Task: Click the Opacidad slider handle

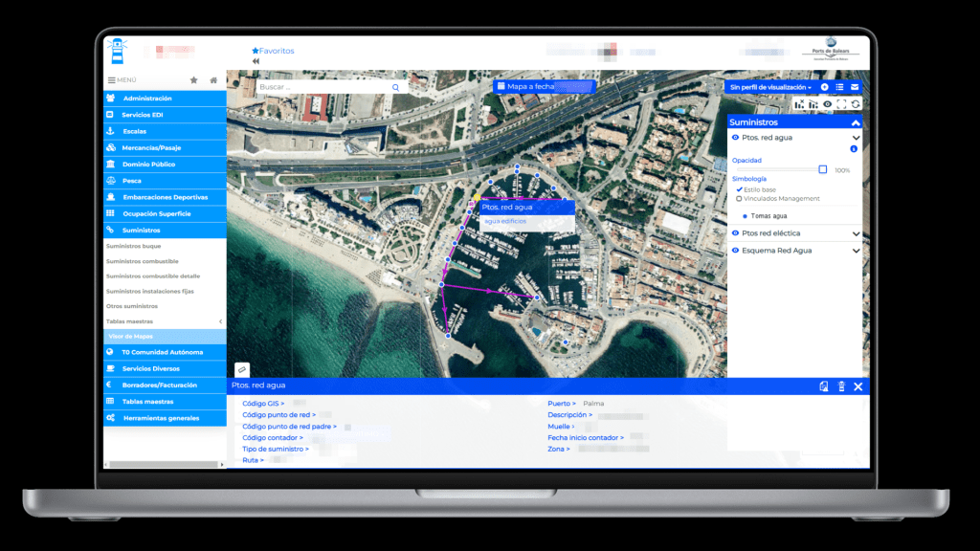Action: (822, 169)
